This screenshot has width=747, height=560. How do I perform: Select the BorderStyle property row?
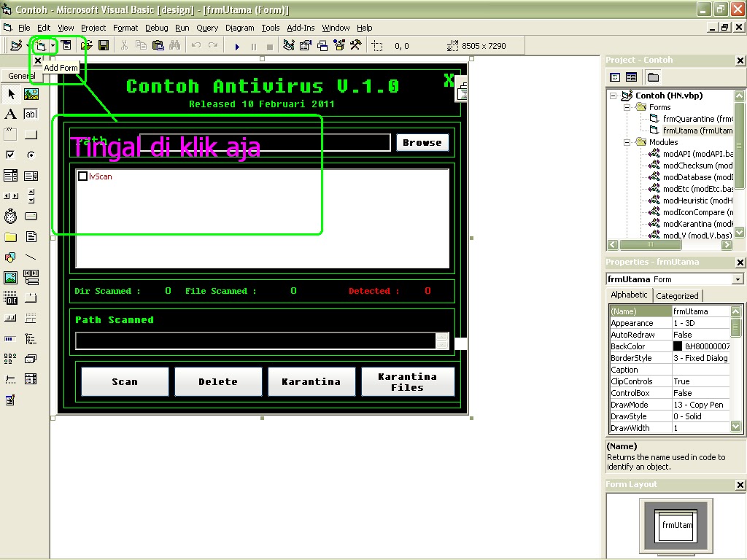click(x=670, y=358)
